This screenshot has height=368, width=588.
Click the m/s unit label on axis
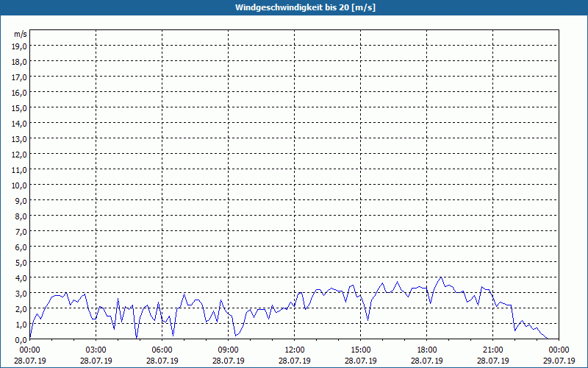pyautogui.click(x=21, y=34)
